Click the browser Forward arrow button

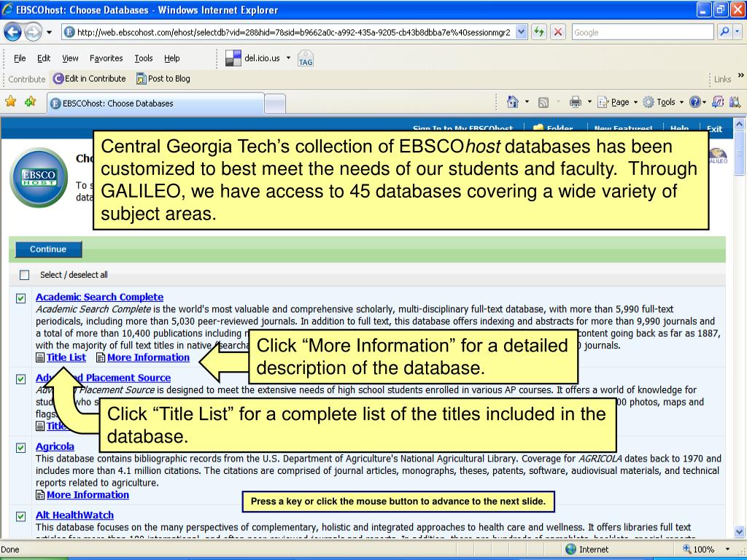click(33, 32)
